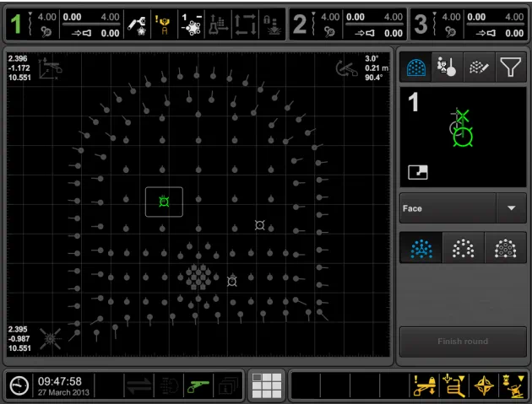The height and width of the screenshot is (404, 532).
Task: Click the yellow compass navigation icon bottom right
Action: pos(484,385)
